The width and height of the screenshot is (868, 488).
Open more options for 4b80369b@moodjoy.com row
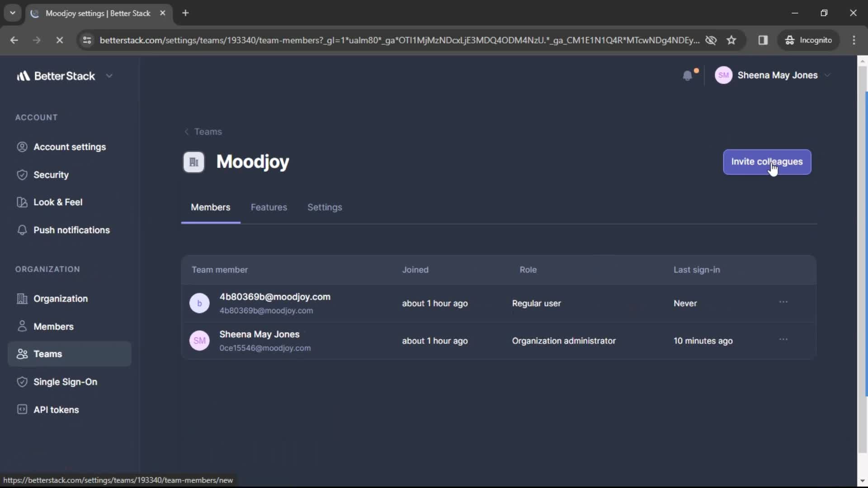783,302
